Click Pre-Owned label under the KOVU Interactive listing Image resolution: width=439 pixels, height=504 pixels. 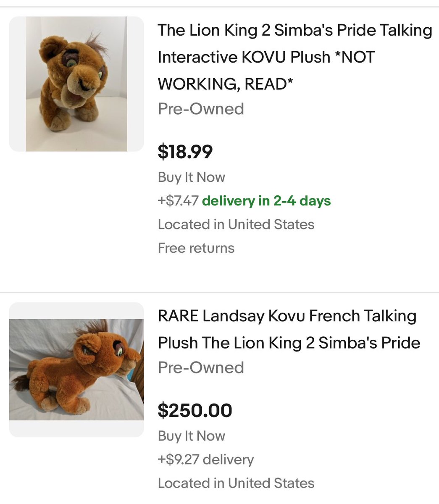(201, 109)
